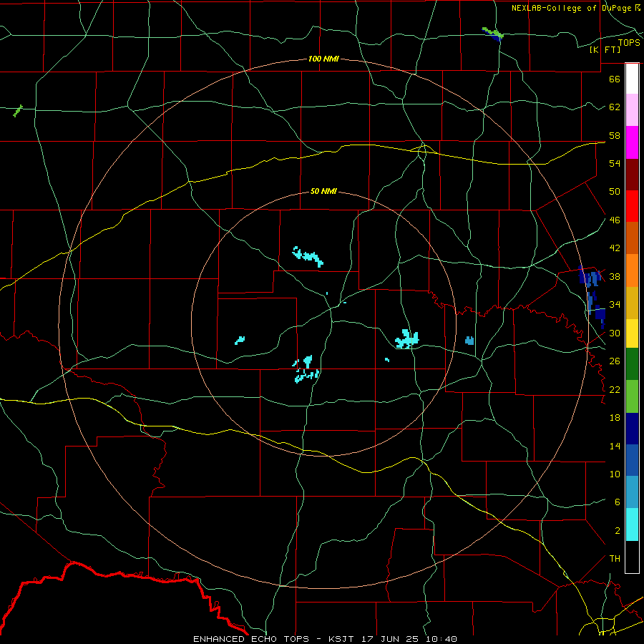The height and width of the screenshot is (644, 644).
Task: Pick the bright orange legend swatch
Action: click(x=632, y=270)
